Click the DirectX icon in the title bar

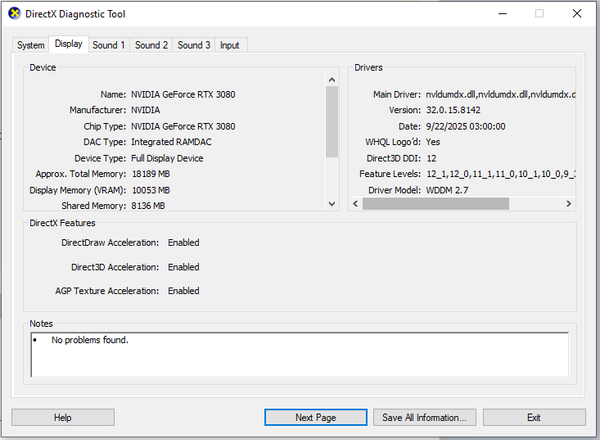coord(14,14)
